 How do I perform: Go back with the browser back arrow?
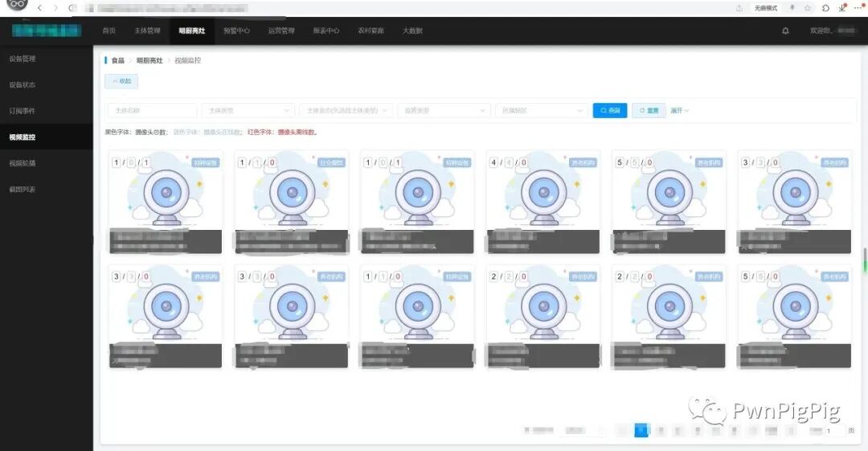pyautogui.click(x=40, y=8)
